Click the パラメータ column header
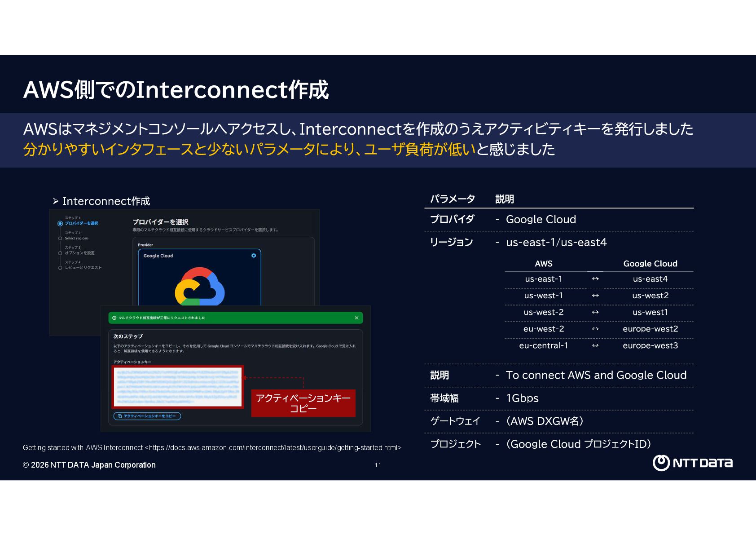 (x=453, y=199)
